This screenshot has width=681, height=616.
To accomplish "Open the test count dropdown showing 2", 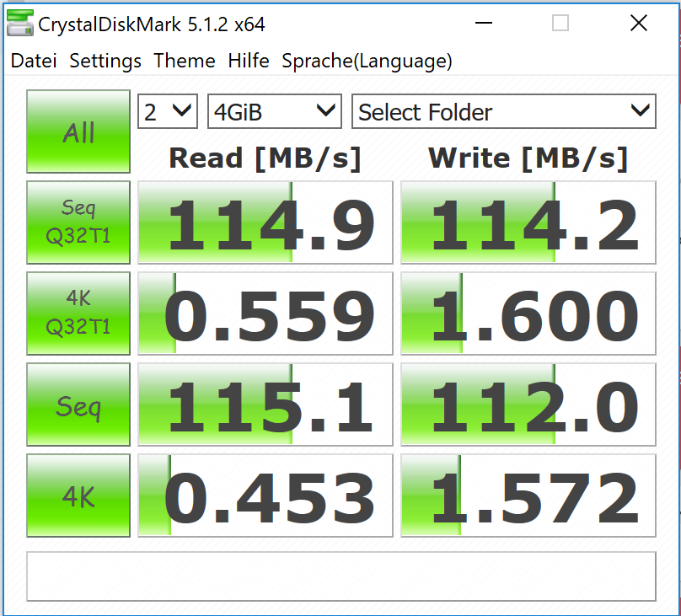I will click(x=168, y=111).
